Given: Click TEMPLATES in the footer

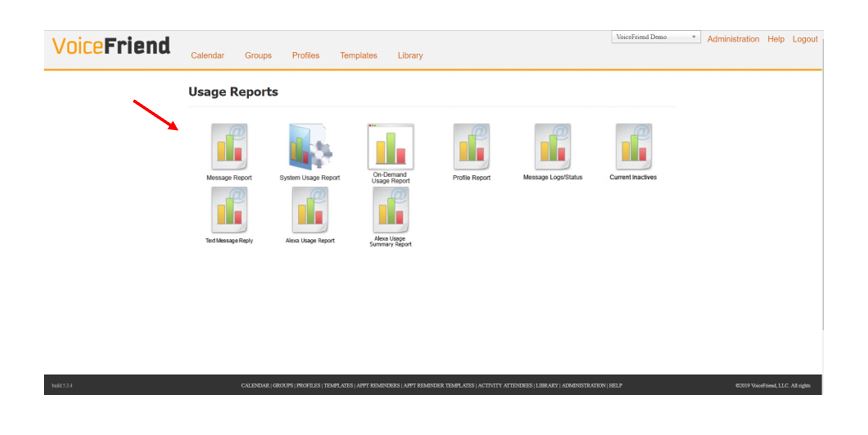Looking at the screenshot, I should [x=338, y=385].
